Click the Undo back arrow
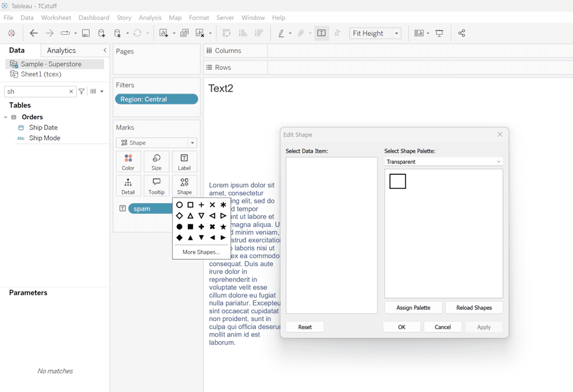573x392 pixels. (34, 33)
